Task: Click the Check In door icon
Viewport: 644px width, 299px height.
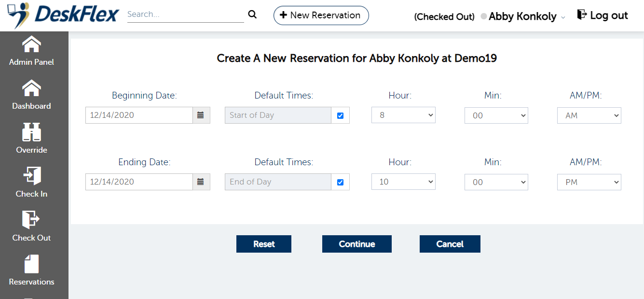Action: [x=31, y=176]
